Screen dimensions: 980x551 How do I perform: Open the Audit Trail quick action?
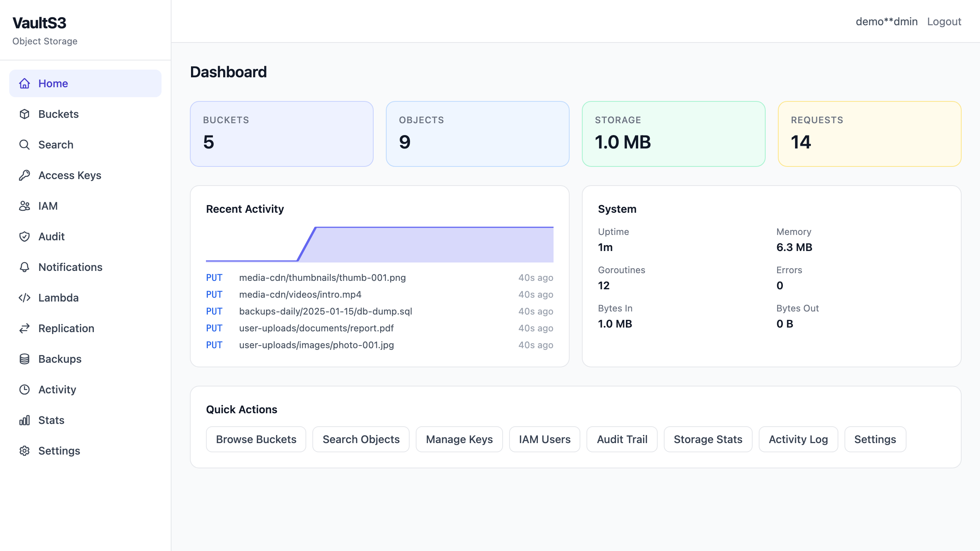622,439
